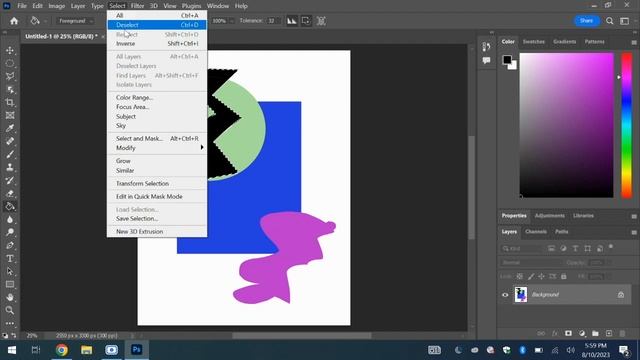Image resolution: width=640 pixels, height=360 pixels.
Task: Open the Layers panel options menu
Action: (x=633, y=232)
